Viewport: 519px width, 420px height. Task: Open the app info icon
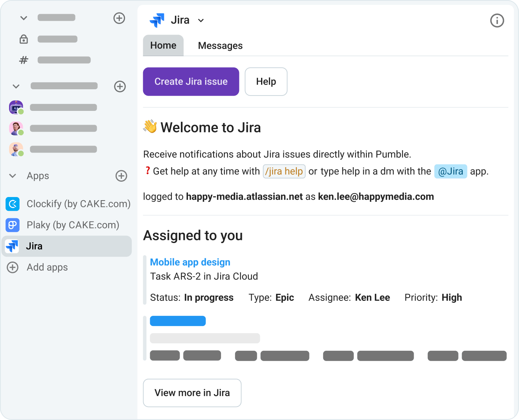click(497, 20)
